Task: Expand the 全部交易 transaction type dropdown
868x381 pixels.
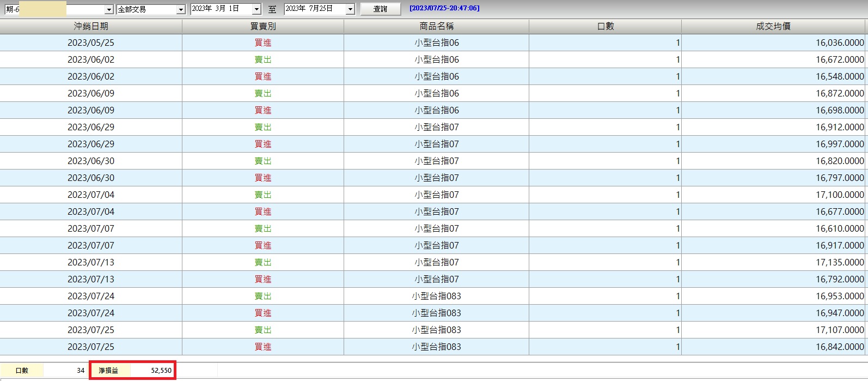Action: tap(181, 9)
